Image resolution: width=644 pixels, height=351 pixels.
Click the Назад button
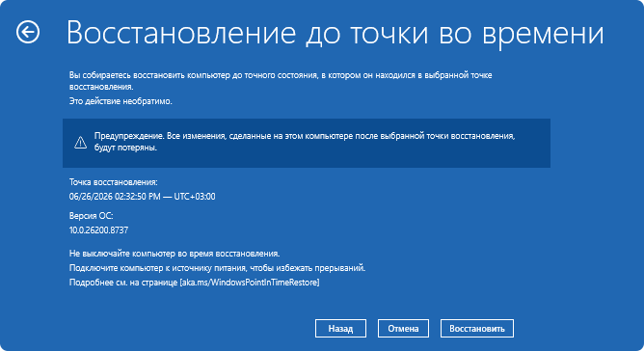tap(340, 329)
